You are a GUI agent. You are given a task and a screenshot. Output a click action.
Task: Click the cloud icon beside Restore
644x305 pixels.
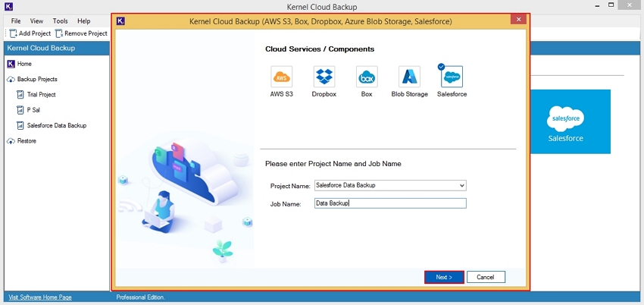pos(11,141)
